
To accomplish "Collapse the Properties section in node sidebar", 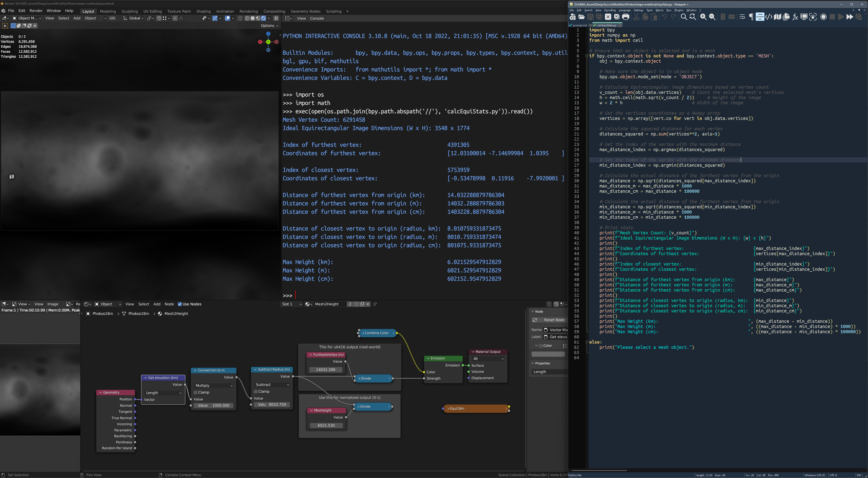I will tap(533, 363).
